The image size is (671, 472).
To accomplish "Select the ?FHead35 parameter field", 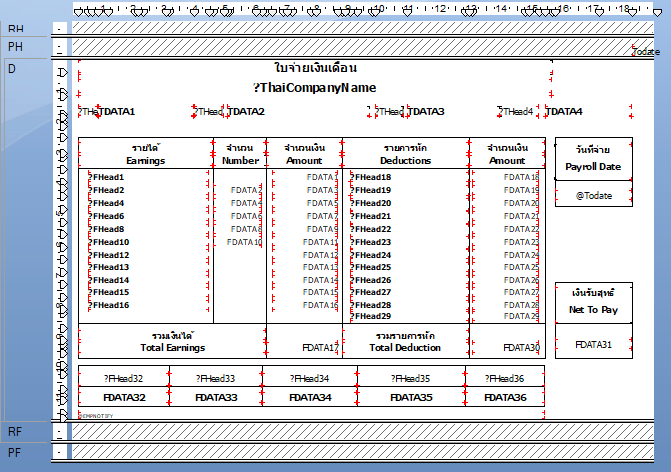I will (x=411, y=379).
